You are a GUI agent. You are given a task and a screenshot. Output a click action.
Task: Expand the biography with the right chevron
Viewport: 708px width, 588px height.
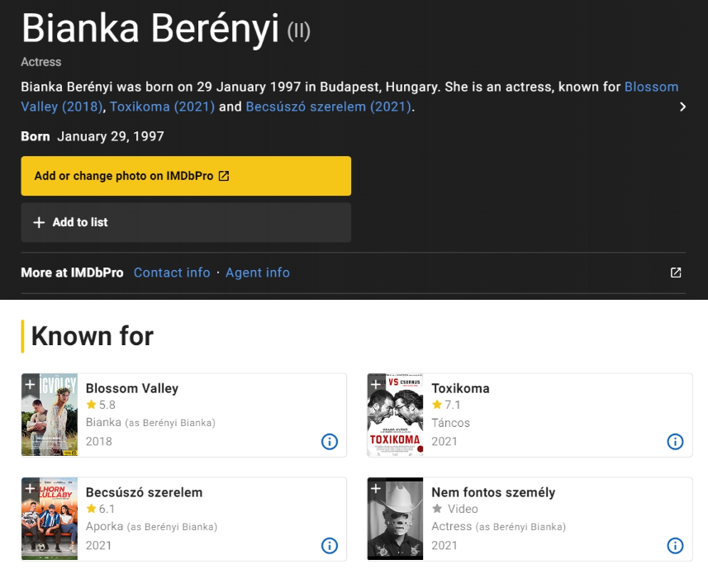(x=682, y=107)
